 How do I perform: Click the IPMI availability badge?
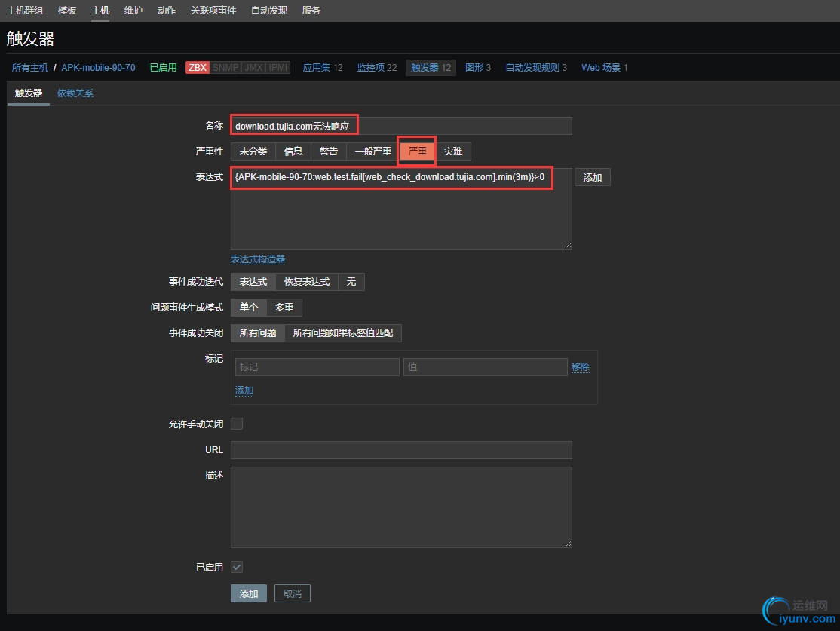point(278,68)
